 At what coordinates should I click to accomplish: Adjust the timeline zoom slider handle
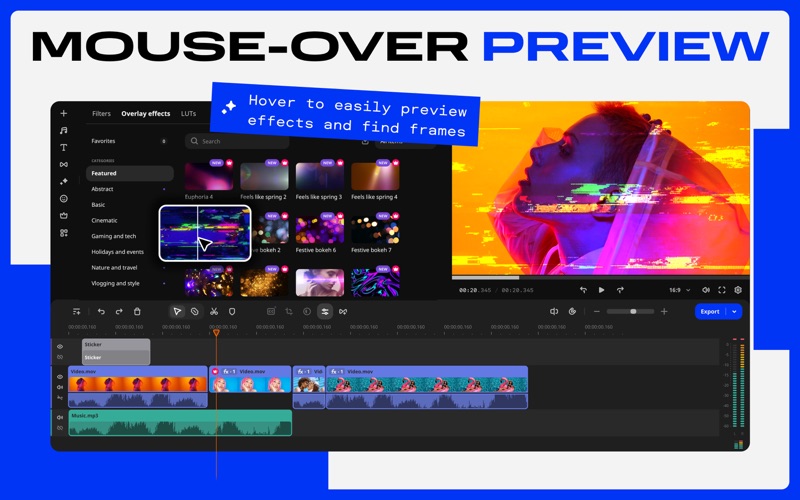coord(633,311)
